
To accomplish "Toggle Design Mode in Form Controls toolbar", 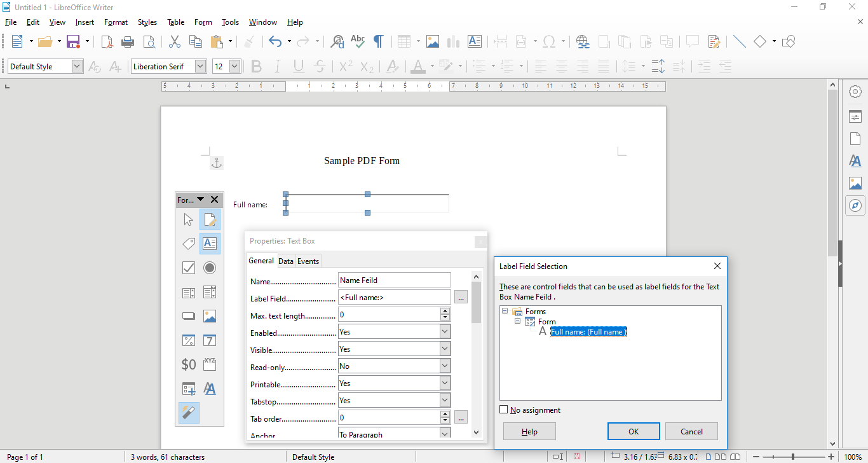I will 210,219.
